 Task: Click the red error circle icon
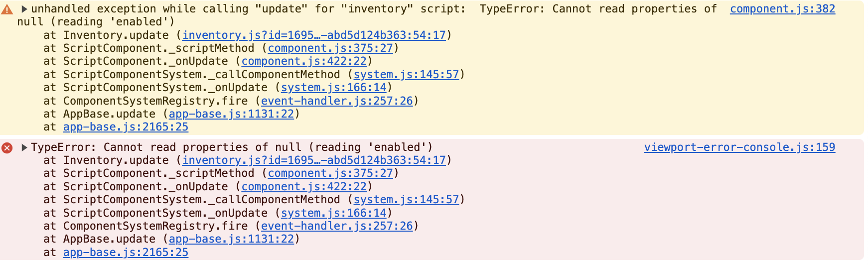click(x=7, y=148)
